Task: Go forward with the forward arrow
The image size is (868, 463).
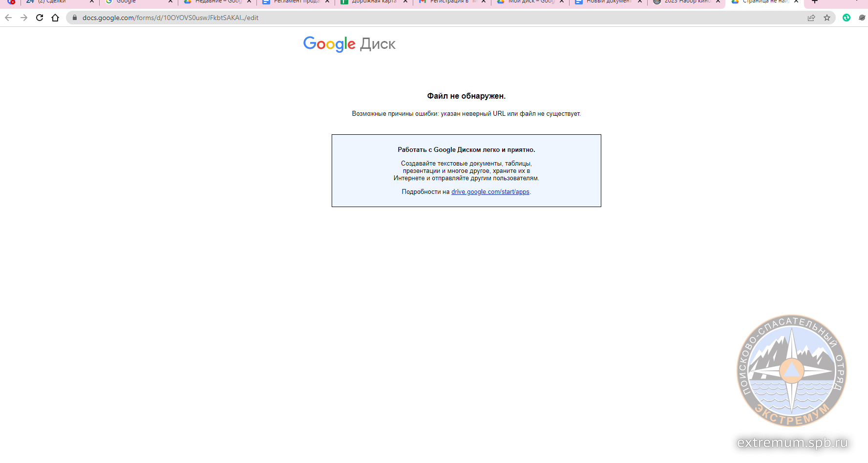Action: tap(24, 18)
